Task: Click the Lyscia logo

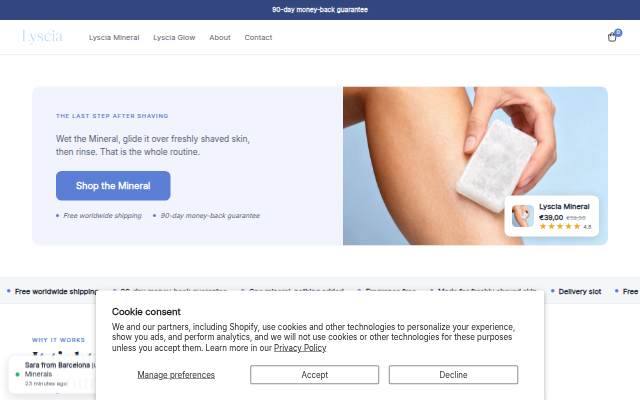Action: [42, 36]
